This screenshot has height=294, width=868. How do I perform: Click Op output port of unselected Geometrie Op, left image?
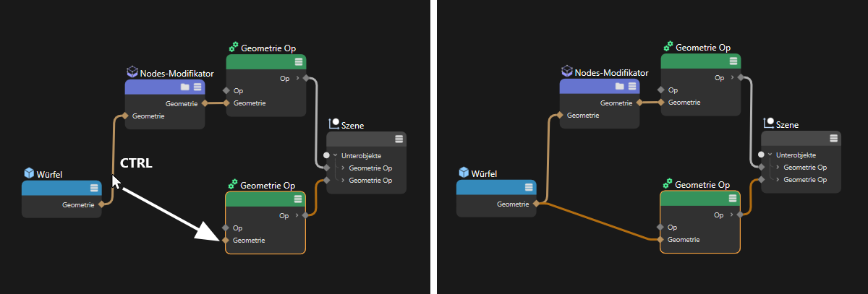tap(306, 78)
